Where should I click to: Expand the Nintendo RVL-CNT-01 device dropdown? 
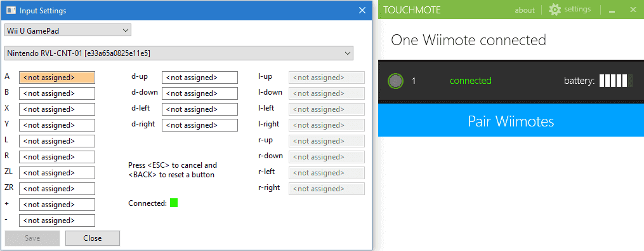click(179, 53)
